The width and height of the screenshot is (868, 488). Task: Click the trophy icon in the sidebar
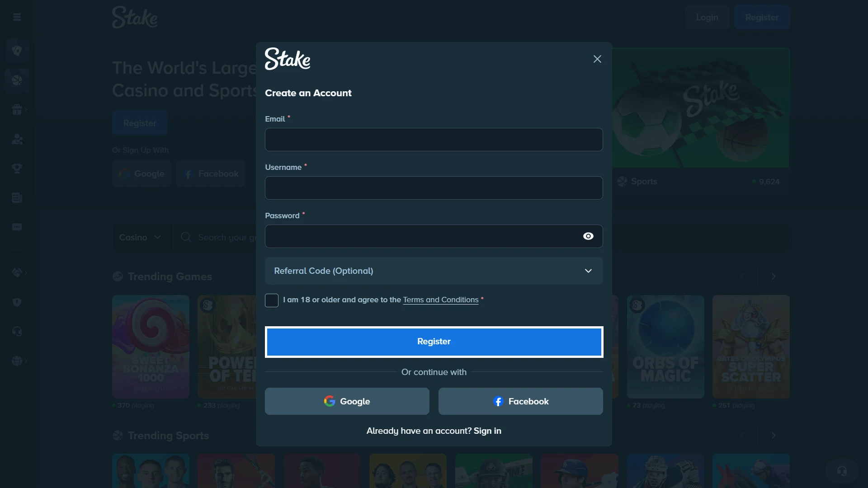pos(17,168)
